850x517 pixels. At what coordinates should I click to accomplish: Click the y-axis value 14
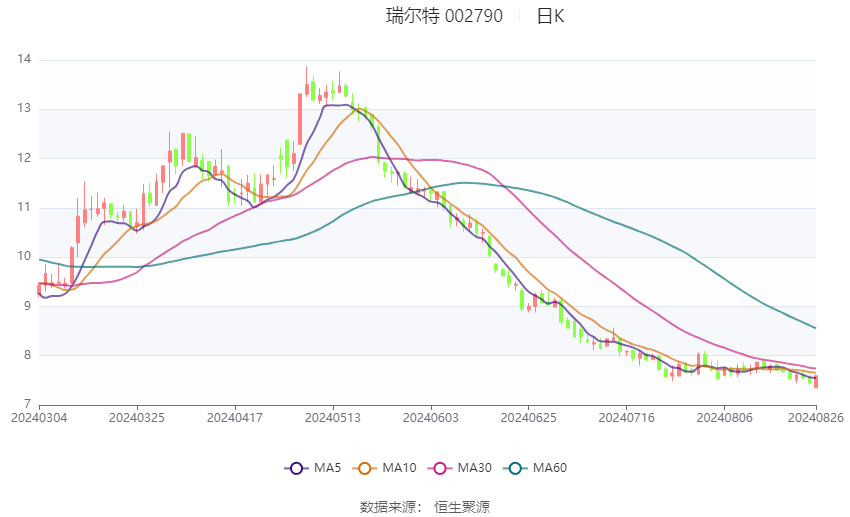(24, 59)
